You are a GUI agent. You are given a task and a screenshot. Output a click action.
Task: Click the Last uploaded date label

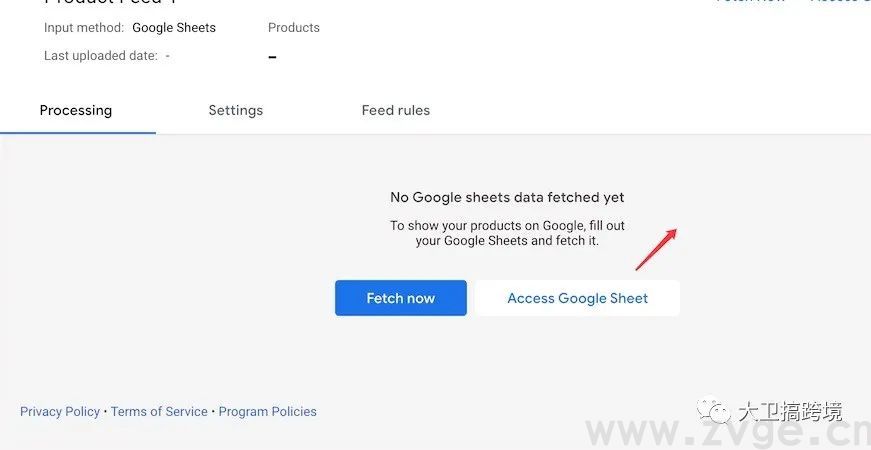coord(100,56)
